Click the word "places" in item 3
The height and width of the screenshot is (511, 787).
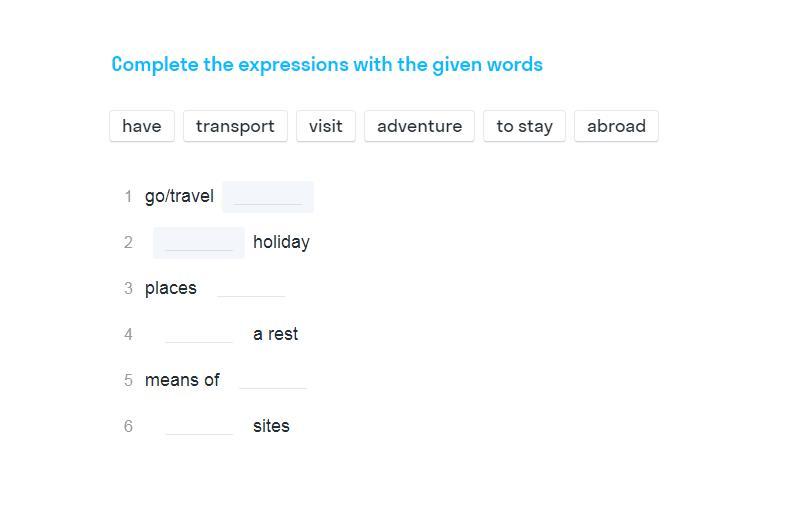click(x=171, y=288)
